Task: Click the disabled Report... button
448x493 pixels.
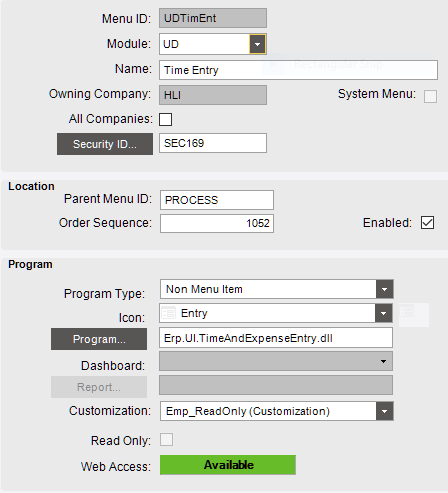Action: [x=99, y=387]
